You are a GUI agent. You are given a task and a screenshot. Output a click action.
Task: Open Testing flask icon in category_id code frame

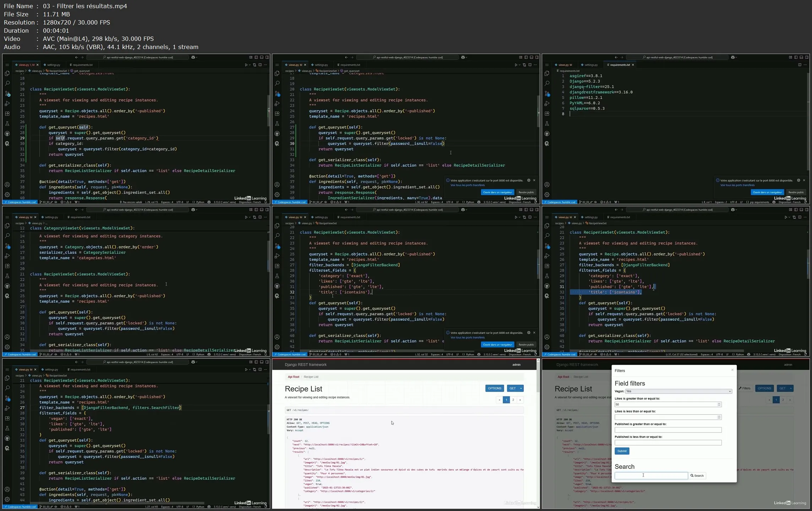[7, 124]
